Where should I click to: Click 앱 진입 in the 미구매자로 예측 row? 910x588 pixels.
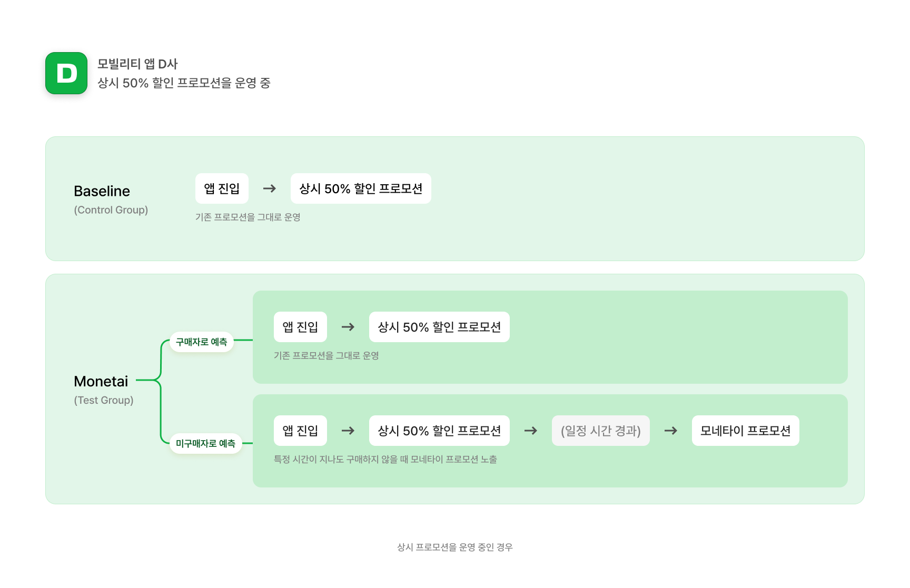(x=300, y=431)
